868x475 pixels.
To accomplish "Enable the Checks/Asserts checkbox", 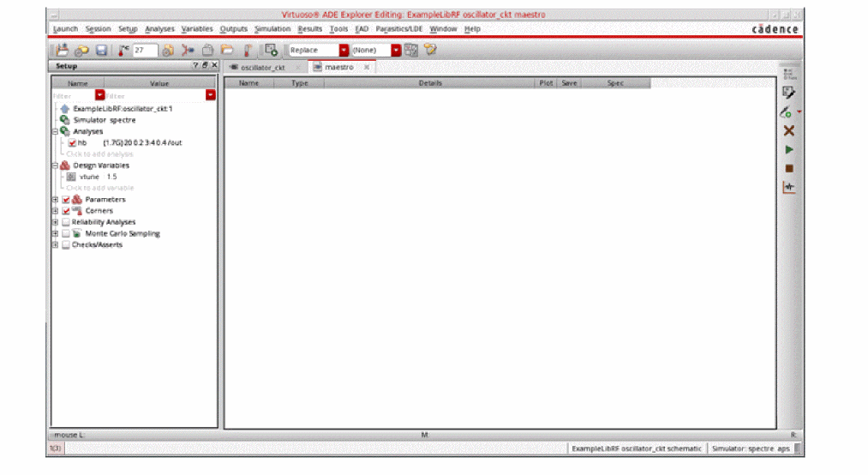I will (66, 244).
